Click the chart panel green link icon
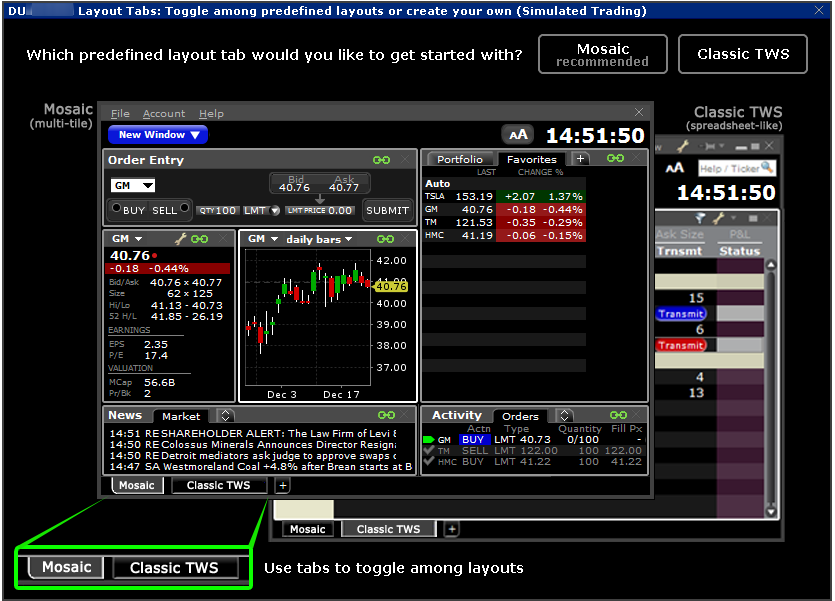835x601 pixels. [386, 239]
